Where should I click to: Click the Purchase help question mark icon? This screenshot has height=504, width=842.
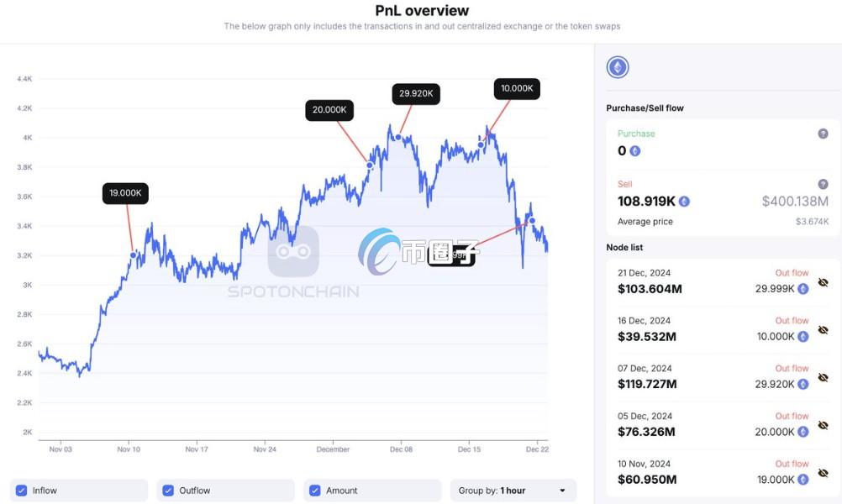point(823,134)
